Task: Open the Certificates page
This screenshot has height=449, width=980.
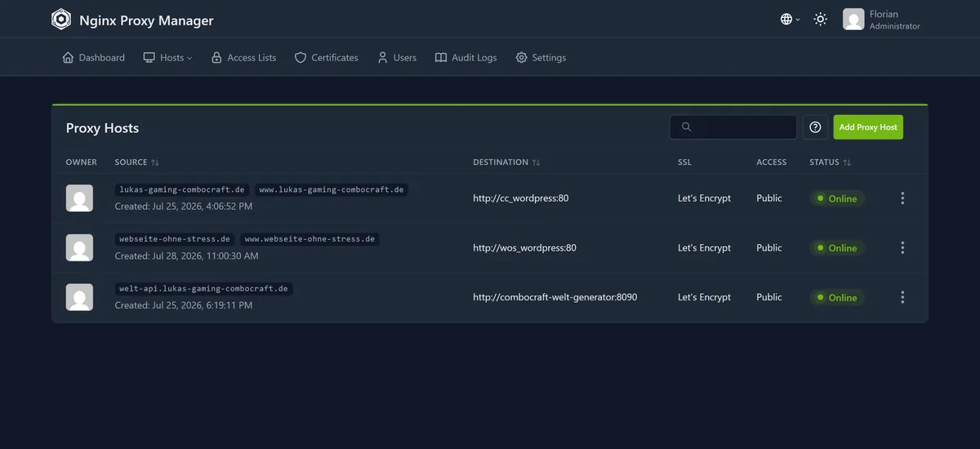Action: coord(327,58)
